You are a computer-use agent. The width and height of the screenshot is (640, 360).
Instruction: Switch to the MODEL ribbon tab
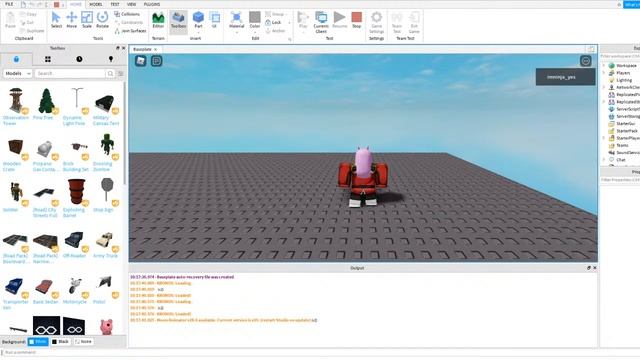(96, 4)
